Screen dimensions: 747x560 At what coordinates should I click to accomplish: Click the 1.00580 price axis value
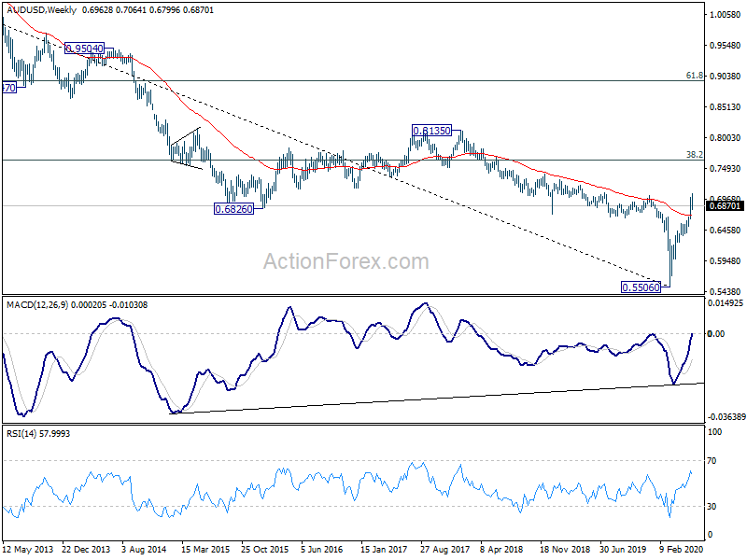[x=726, y=15]
